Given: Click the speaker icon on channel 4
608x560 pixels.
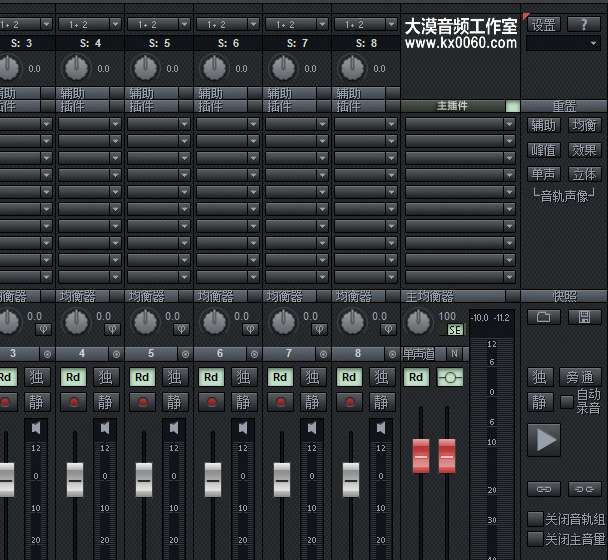Looking at the screenshot, I should (105, 428).
